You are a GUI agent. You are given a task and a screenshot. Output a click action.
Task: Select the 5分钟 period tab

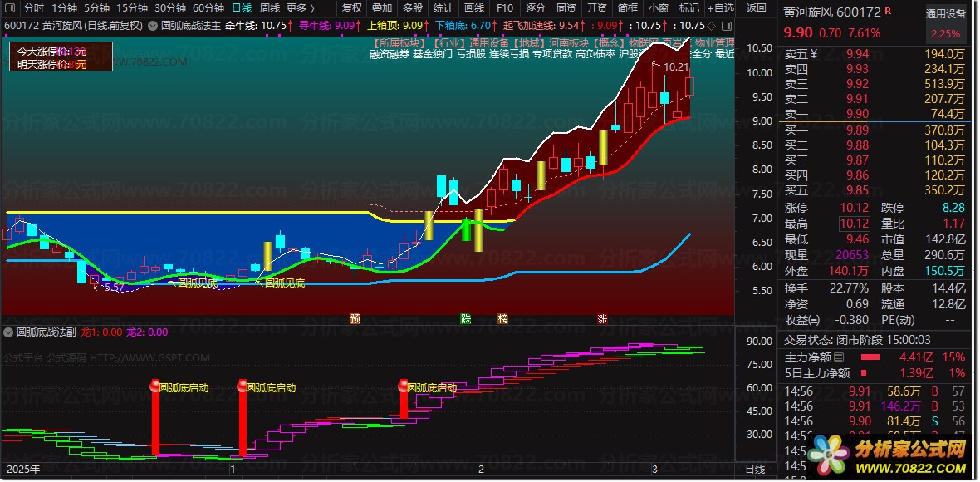tap(96, 8)
